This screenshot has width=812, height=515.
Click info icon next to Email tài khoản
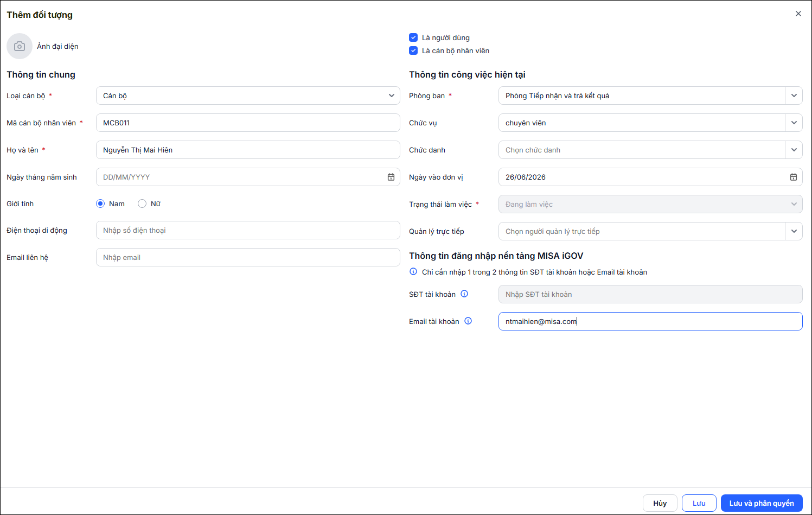pyautogui.click(x=468, y=321)
